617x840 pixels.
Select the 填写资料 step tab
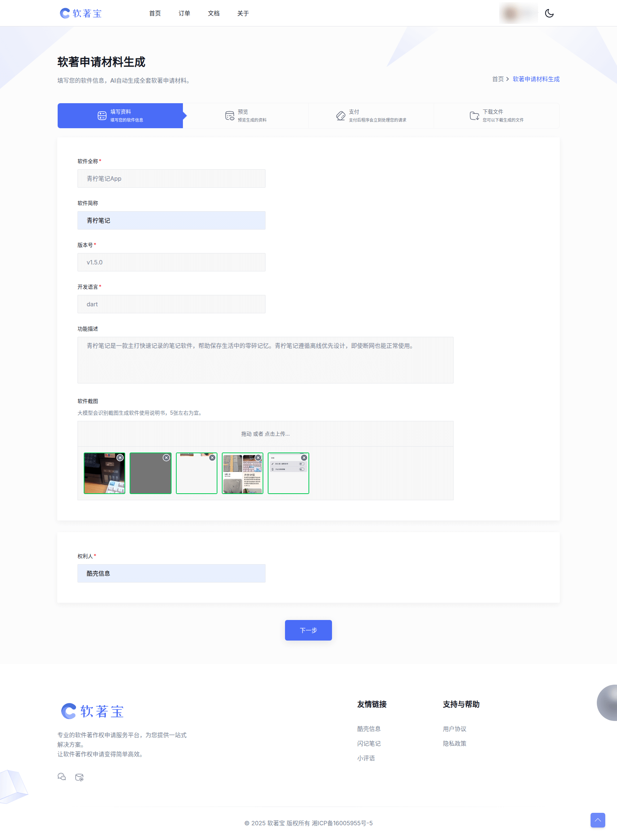[x=120, y=116]
